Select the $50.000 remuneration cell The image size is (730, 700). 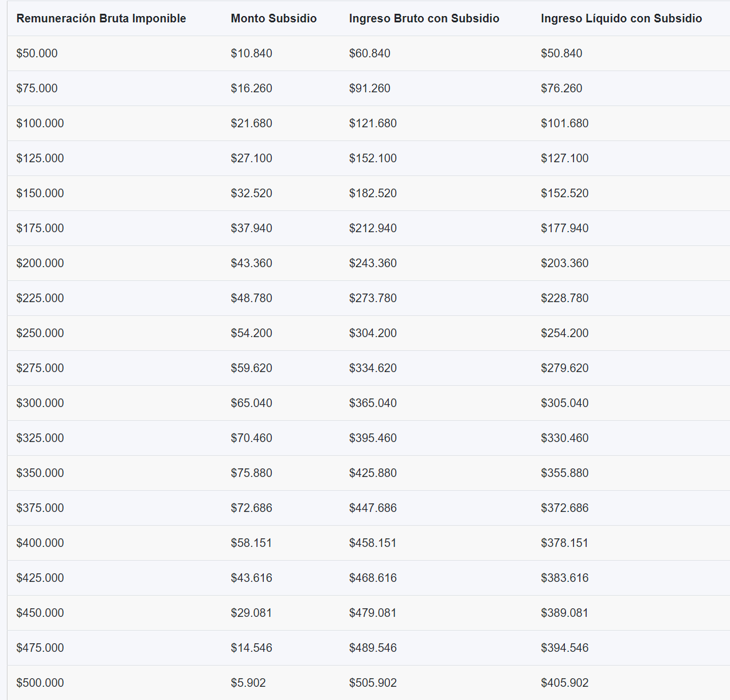point(37,53)
